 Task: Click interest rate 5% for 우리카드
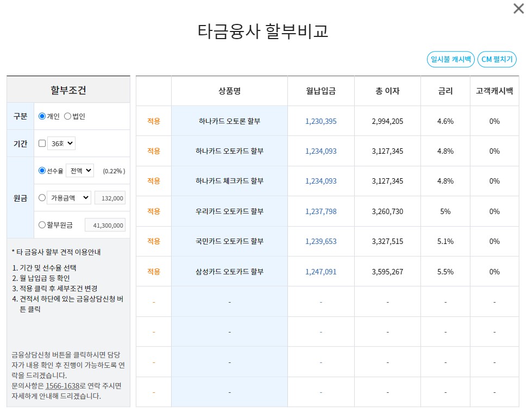pyautogui.click(x=445, y=211)
